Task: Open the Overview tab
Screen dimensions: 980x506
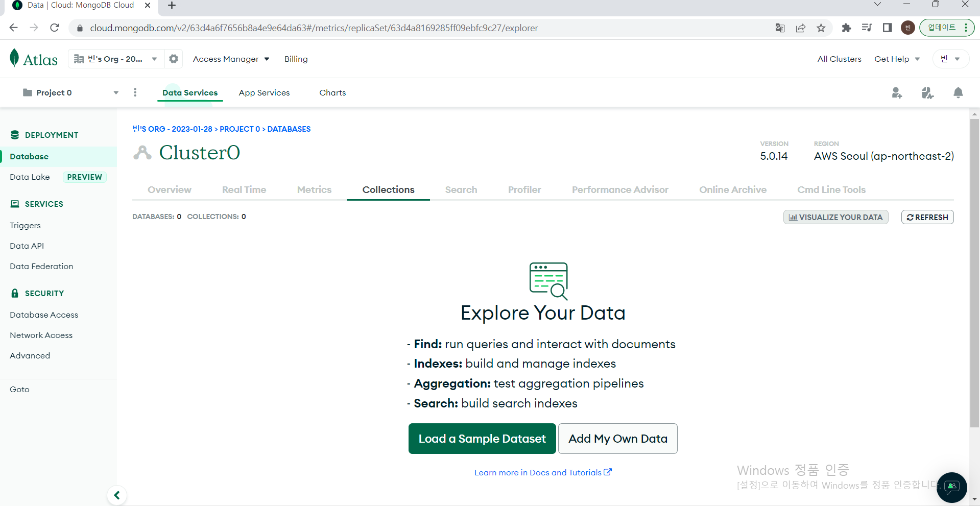Action: coord(170,190)
